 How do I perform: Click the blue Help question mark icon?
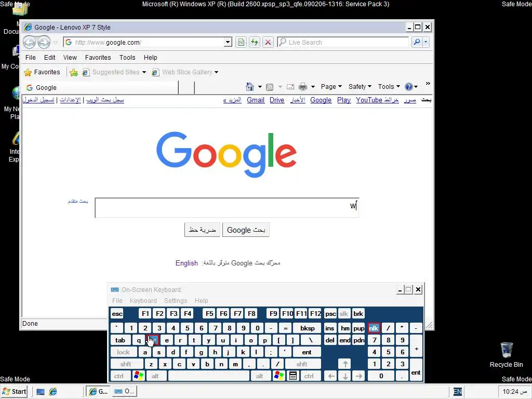tap(408, 87)
